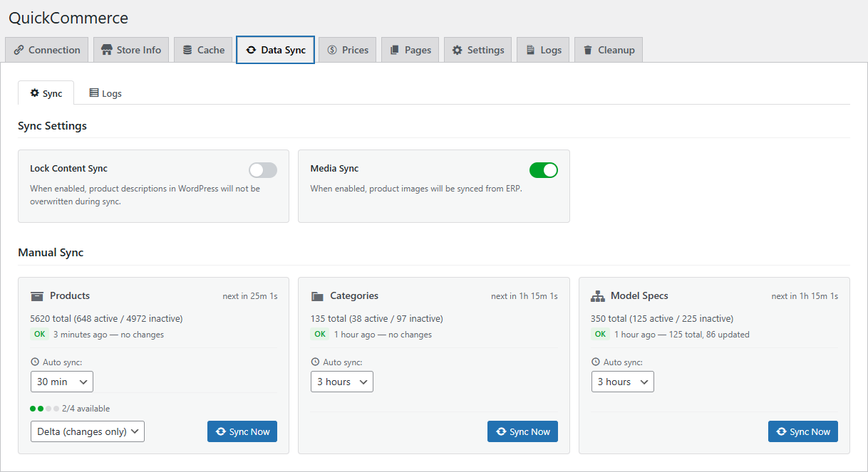The height and width of the screenshot is (472, 868).
Task: Open the Cache tab
Action: 203,50
